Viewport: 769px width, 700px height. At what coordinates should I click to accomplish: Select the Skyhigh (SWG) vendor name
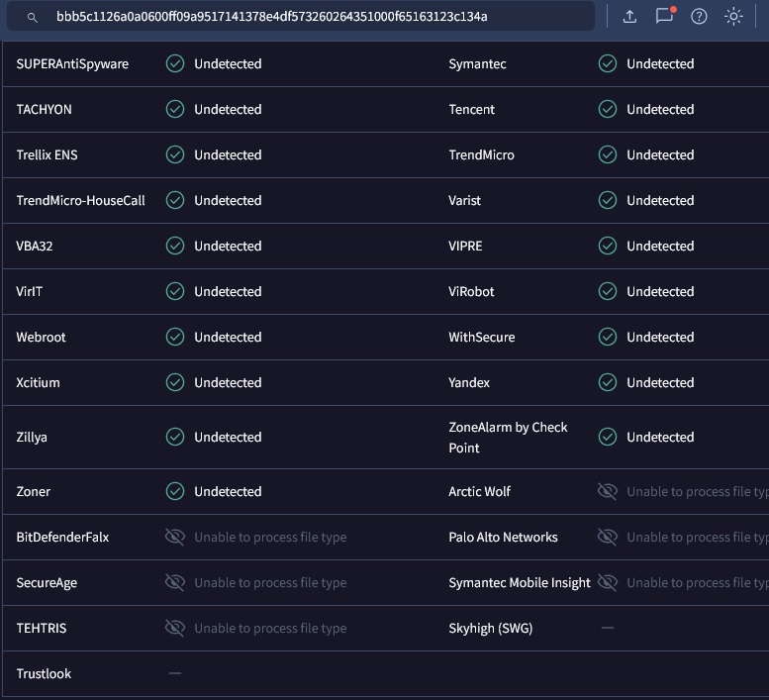pos(491,629)
